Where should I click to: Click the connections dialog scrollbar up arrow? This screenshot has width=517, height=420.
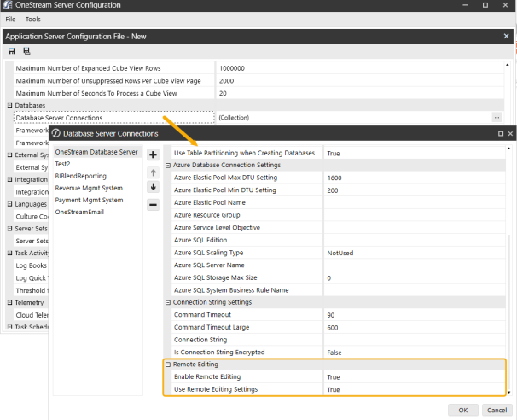[509, 149]
